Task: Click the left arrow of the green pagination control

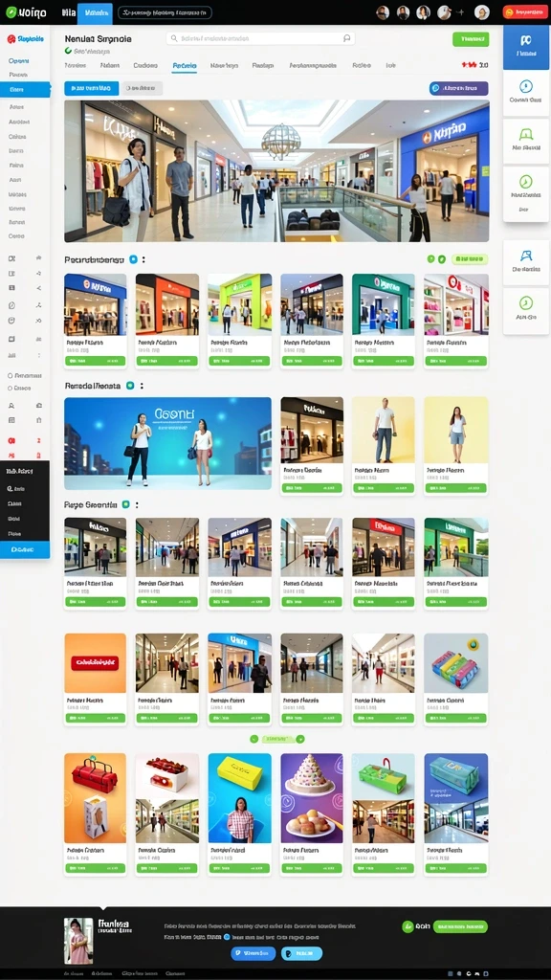Action: tap(253, 739)
